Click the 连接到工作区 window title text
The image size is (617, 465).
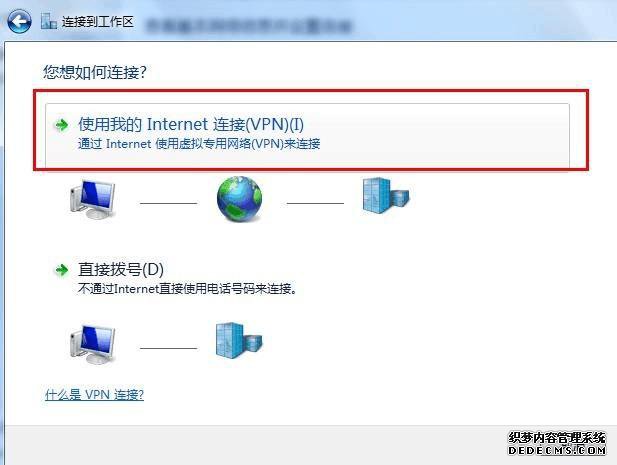click(98, 22)
